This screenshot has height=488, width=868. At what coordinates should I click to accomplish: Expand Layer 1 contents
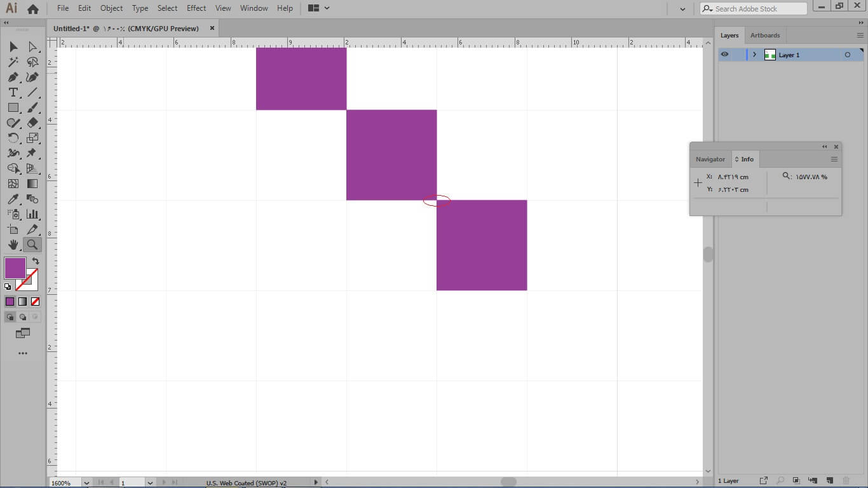(x=754, y=55)
